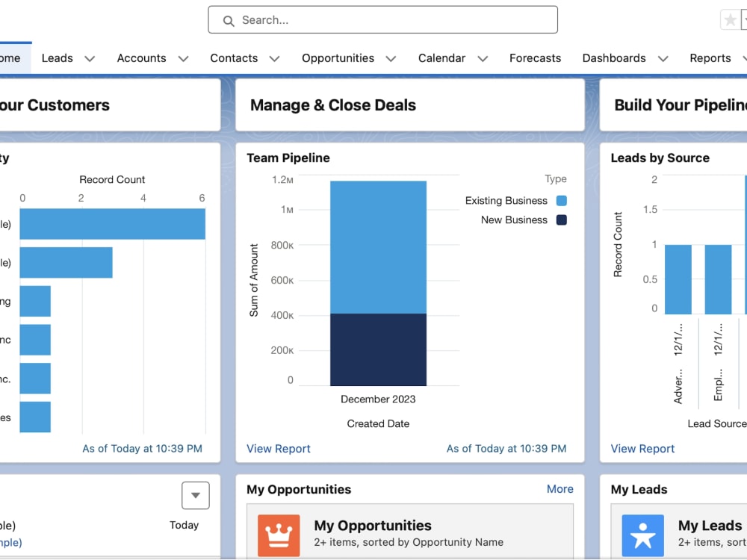747x560 pixels.
Task: Click the favorites star icon
Action: (730, 20)
